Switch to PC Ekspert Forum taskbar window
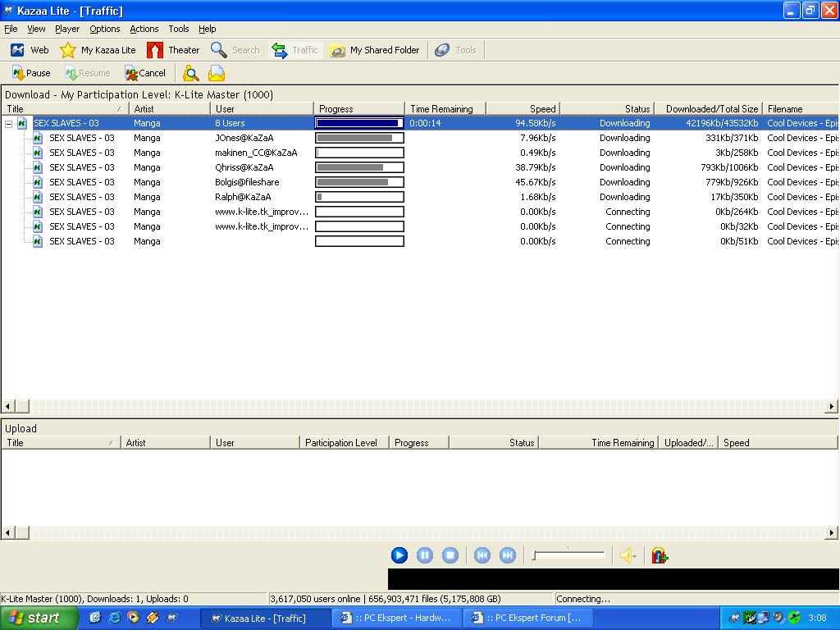The image size is (840, 630). [527, 618]
